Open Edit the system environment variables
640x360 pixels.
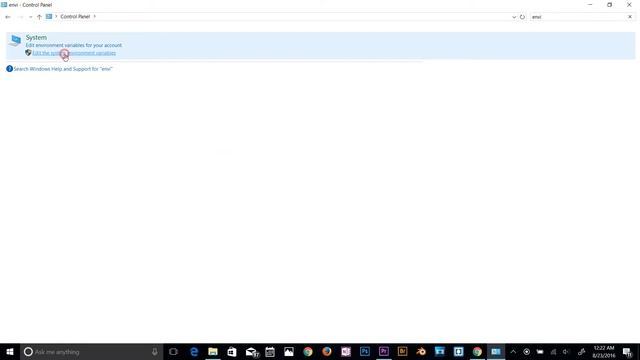point(74,53)
